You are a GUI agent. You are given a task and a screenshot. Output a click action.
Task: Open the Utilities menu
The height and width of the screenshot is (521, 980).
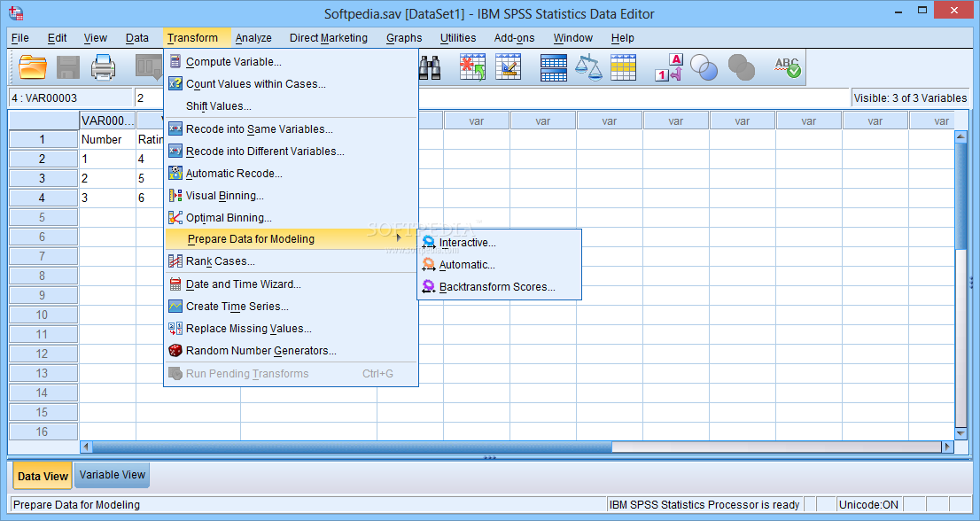coord(458,37)
